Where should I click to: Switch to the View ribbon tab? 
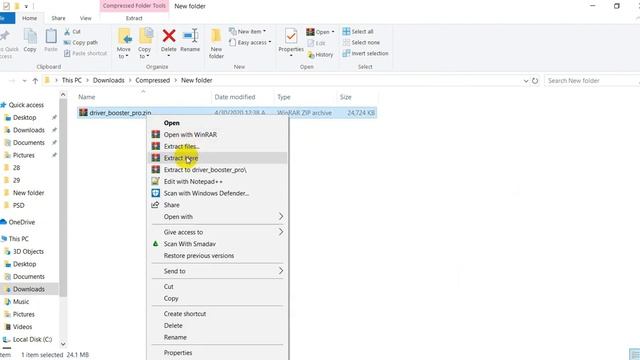tap(86, 18)
